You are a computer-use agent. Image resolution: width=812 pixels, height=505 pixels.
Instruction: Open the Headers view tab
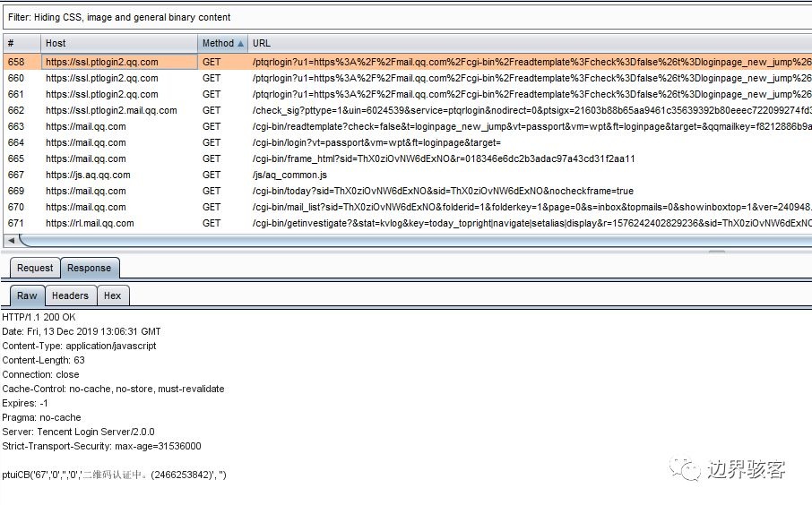click(71, 295)
